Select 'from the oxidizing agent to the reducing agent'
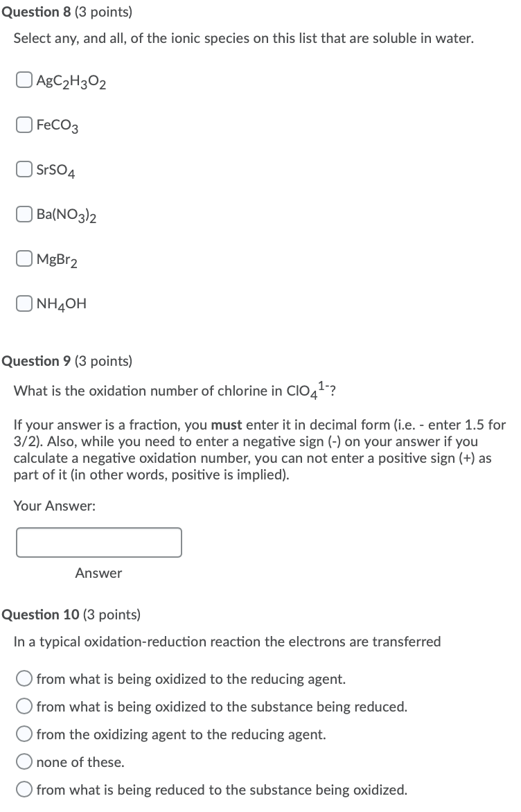This screenshot has width=521, height=812. [24, 734]
